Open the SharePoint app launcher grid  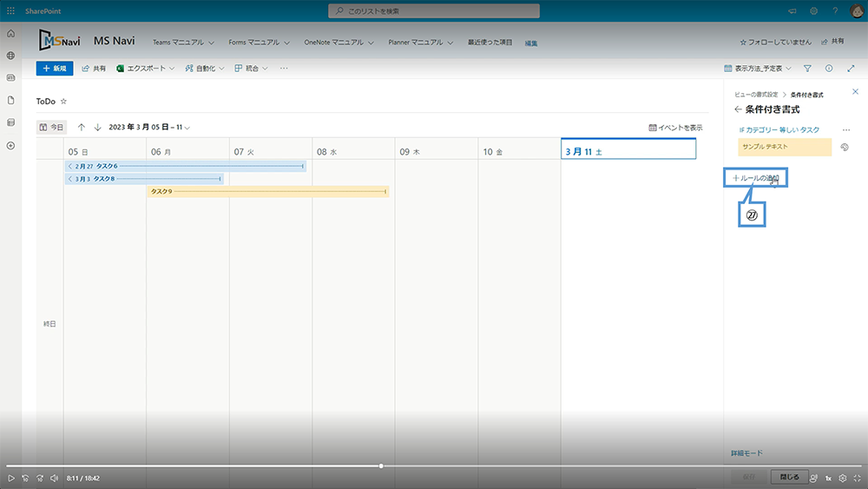click(x=10, y=11)
